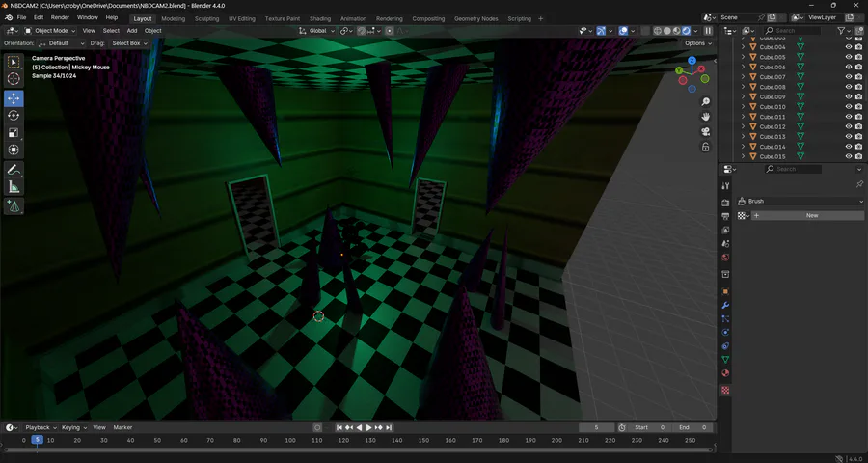Jump to the timeline end frame
Viewport: 868px width, 463px height.
pyautogui.click(x=389, y=427)
